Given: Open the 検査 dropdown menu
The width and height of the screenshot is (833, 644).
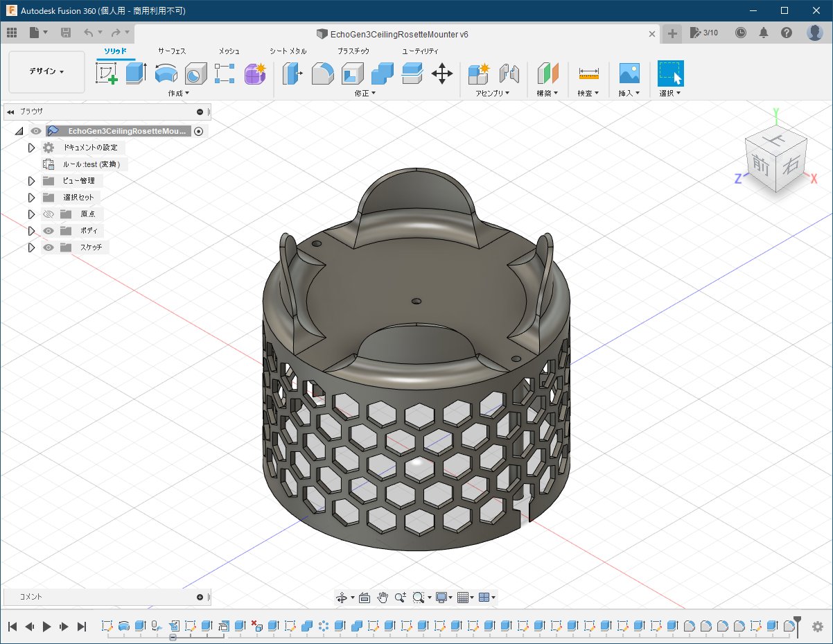Looking at the screenshot, I should pos(588,93).
